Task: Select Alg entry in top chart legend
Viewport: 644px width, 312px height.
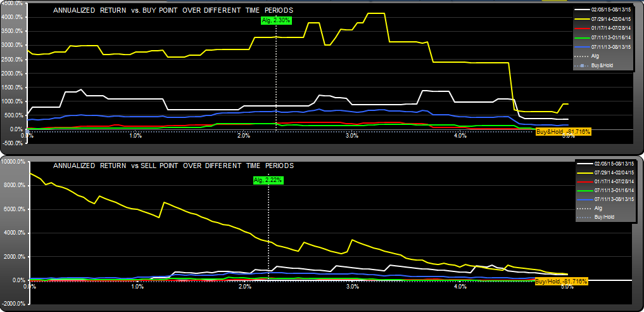Action: [595, 56]
